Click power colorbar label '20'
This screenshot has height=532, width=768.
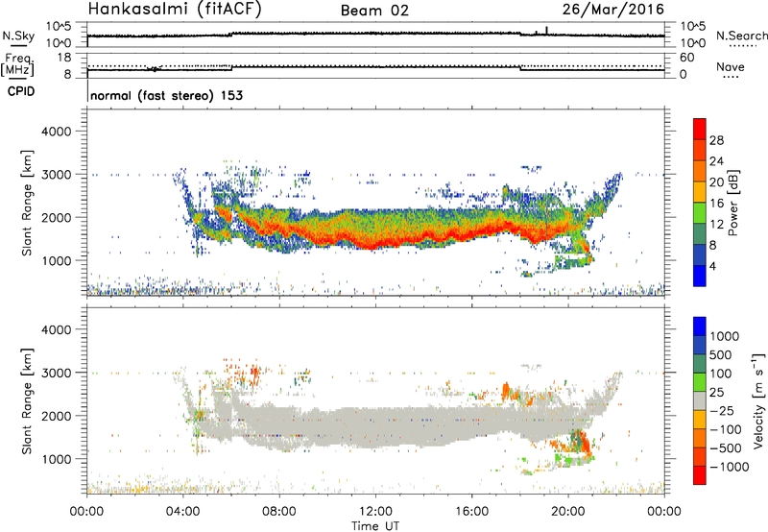(x=716, y=182)
